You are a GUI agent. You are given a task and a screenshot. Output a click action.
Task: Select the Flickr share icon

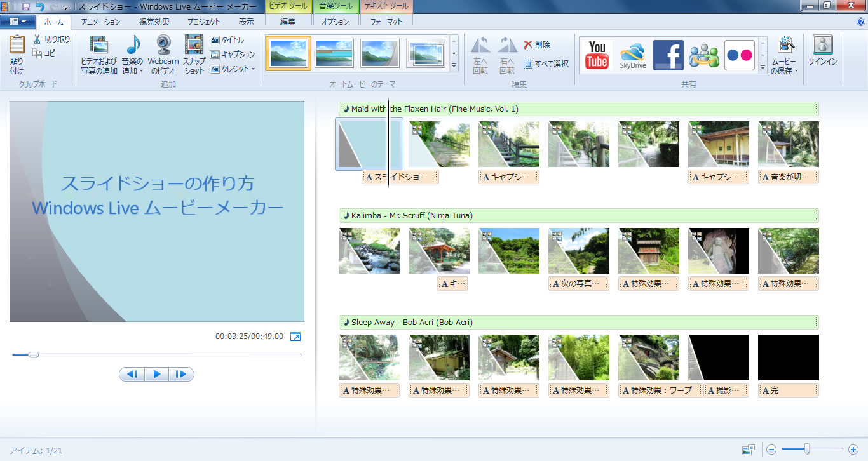739,55
